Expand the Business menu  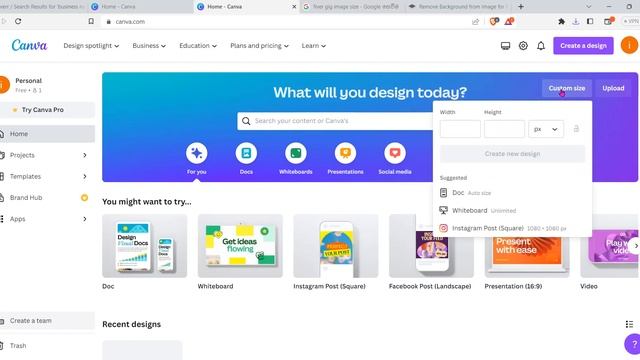[x=149, y=46]
